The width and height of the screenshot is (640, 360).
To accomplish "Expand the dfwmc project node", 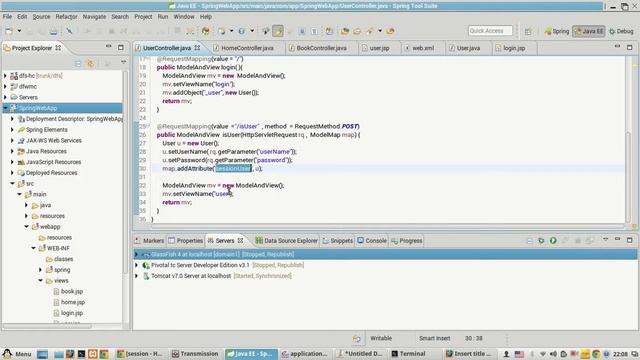I will tap(5, 87).
